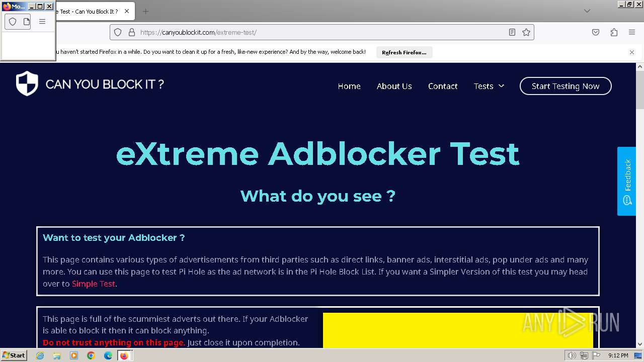
Task: Dismiss the Refresh Firefox notification bar
Action: (632, 52)
